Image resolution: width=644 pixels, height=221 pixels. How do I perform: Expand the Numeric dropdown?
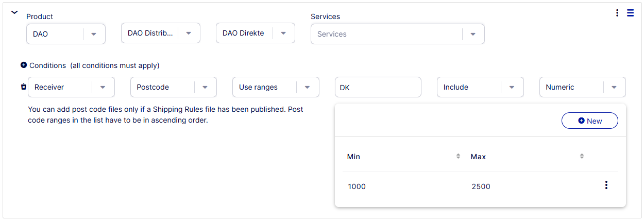coord(614,87)
